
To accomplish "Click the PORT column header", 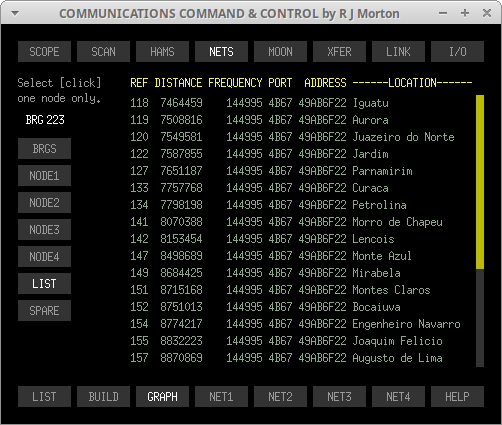I will (x=280, y=83).
